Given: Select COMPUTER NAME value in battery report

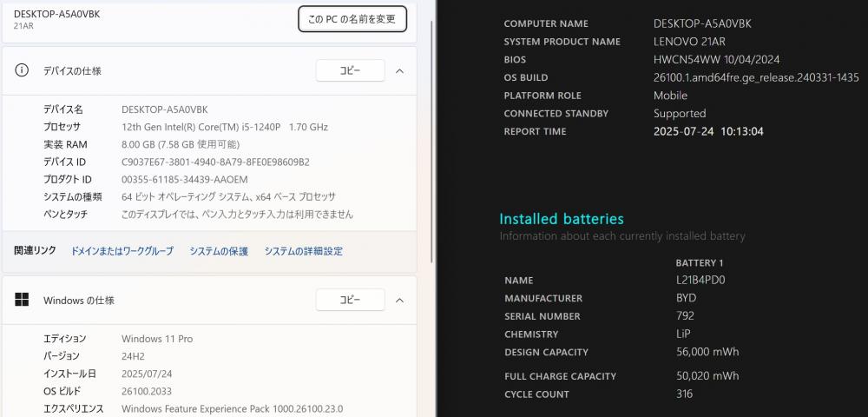Looking at the screenshot, I should [702, 23].
